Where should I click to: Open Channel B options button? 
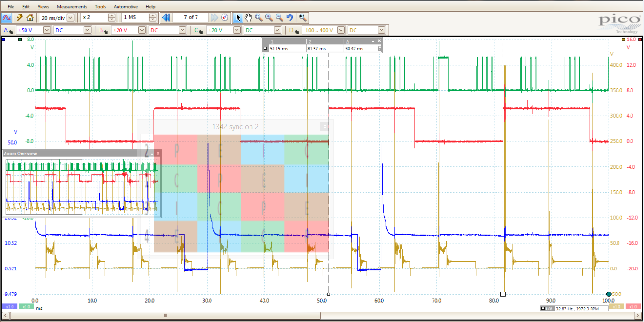point(104,30)
